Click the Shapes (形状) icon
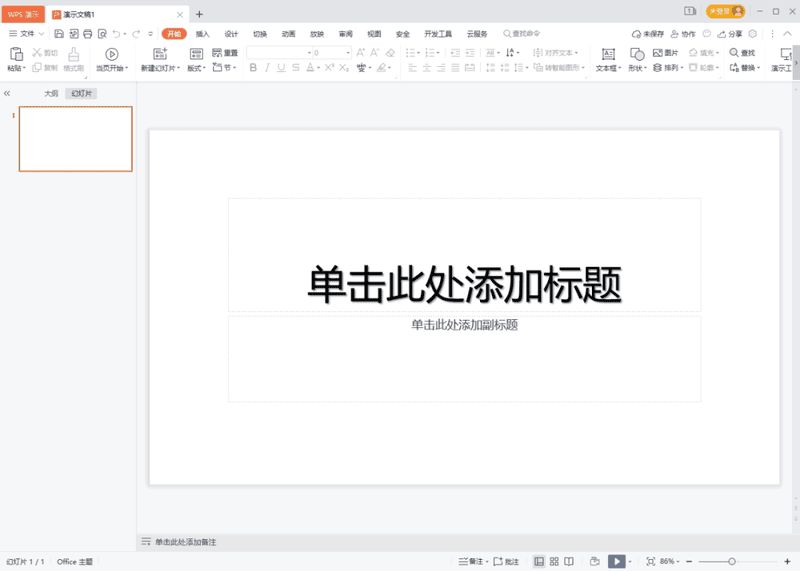The height and width of the screenshot is (571, 800). coord(637,54)
